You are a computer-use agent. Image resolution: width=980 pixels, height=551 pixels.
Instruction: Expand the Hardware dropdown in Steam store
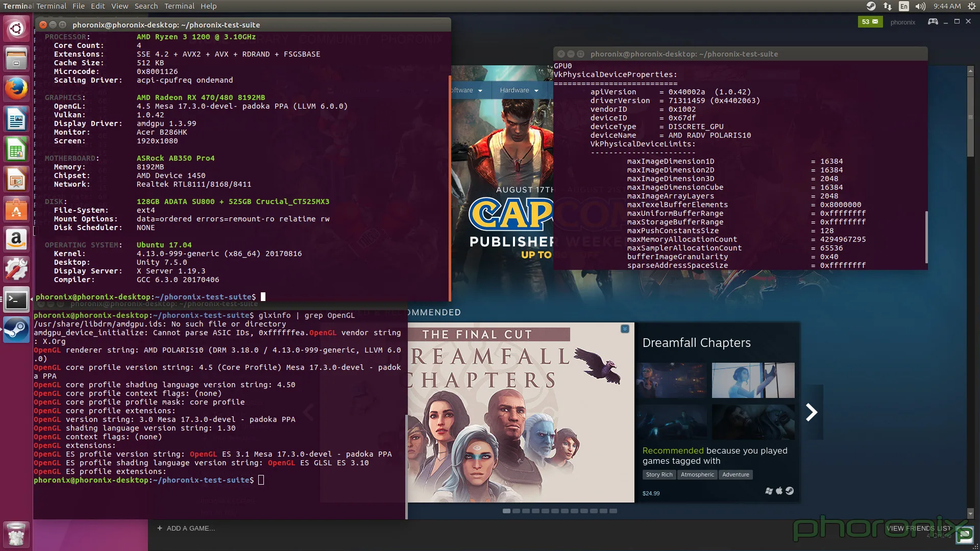click(x=519, y=90)
